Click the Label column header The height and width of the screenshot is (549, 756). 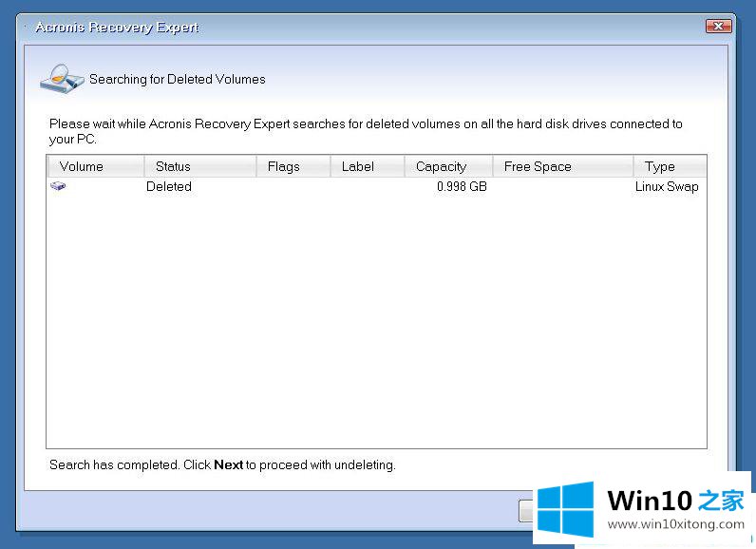coord(368,166)
